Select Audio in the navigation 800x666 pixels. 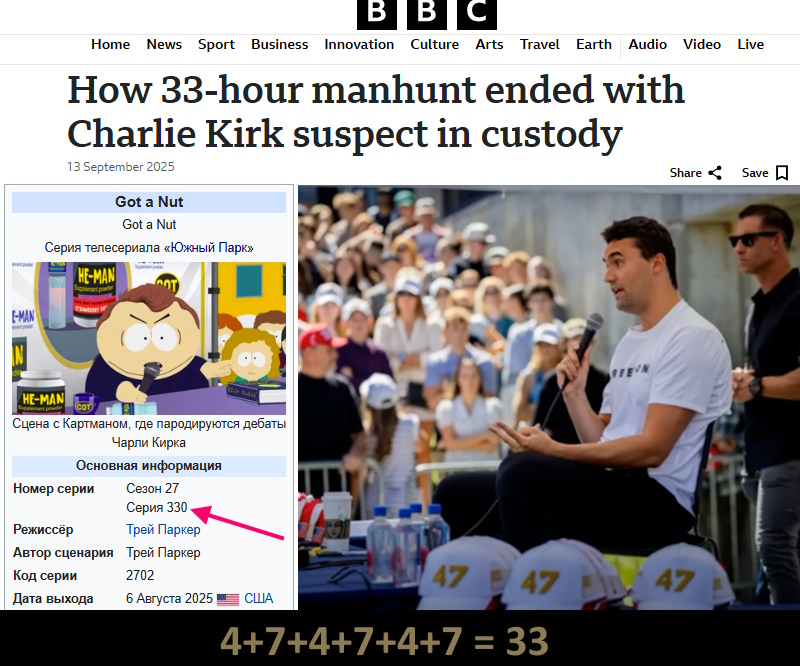coord(647,44)
